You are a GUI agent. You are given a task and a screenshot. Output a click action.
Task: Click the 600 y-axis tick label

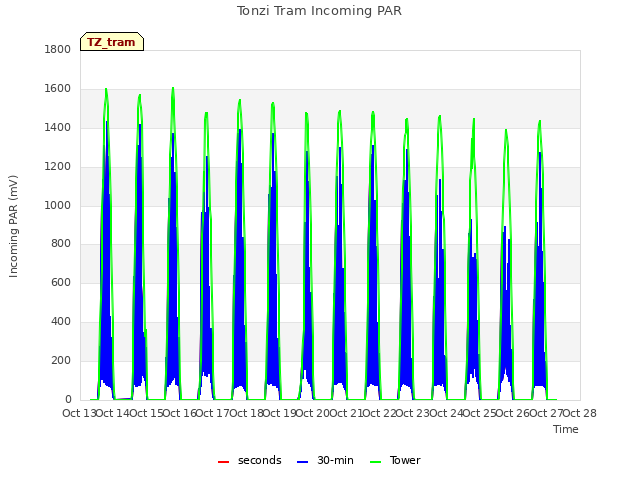61,282
